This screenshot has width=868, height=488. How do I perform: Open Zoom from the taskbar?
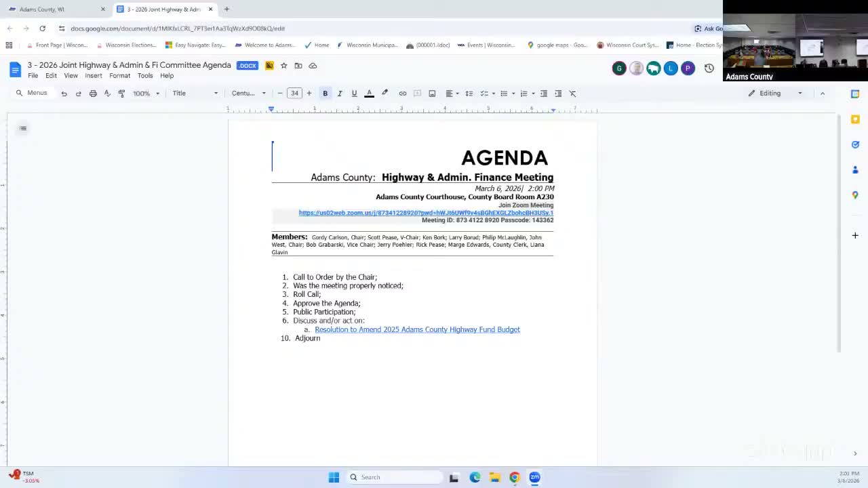(x=534, y=477)
